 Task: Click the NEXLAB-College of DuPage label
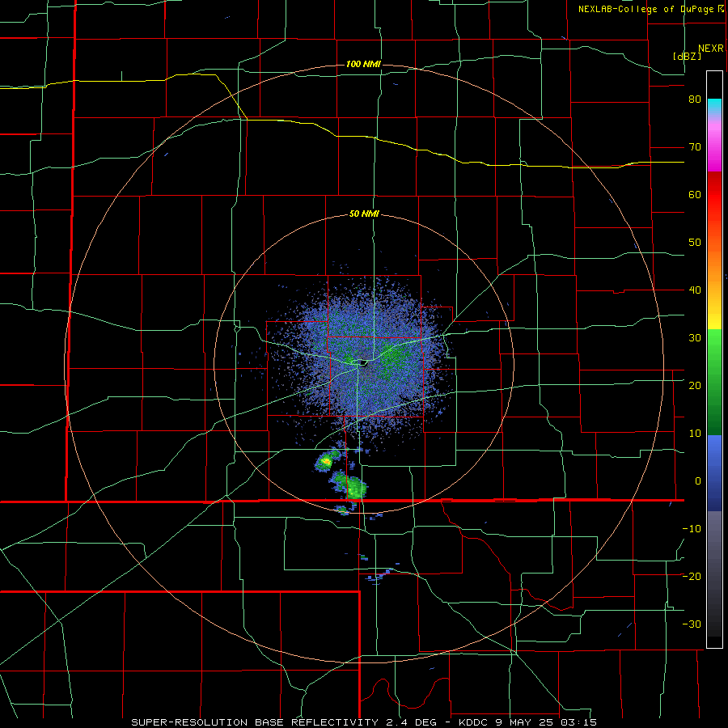(645, 9)
